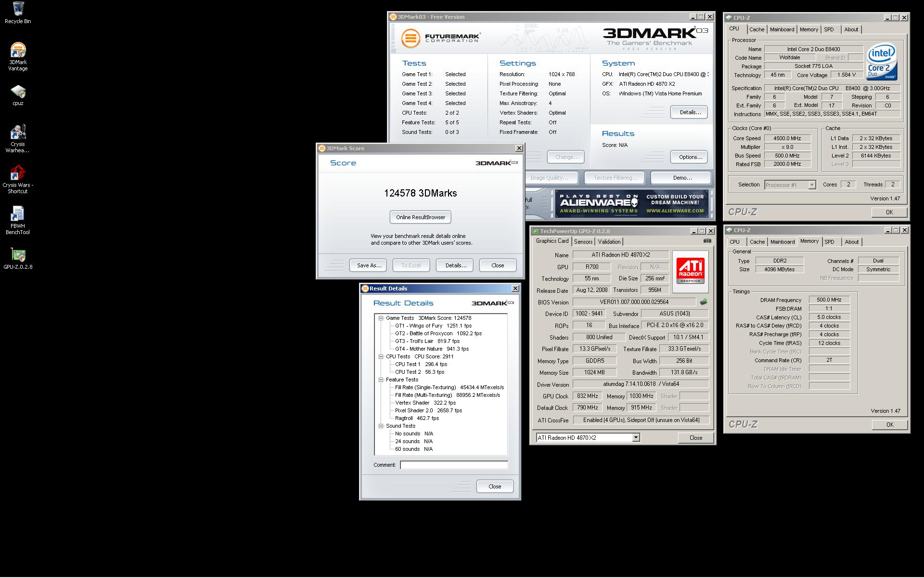
Task: Select the GT1 - Wings of Fury result row
Action: 433,326
